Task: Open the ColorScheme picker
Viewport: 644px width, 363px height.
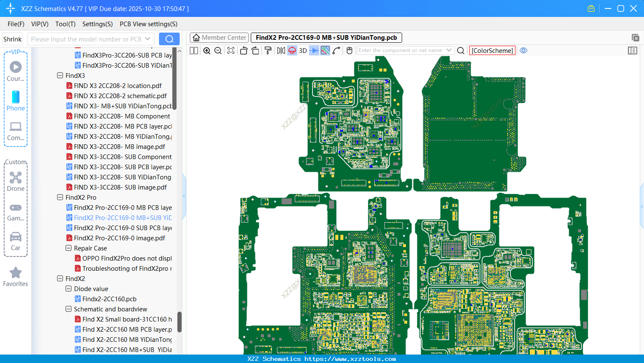Action: click(x=492, y=50)
